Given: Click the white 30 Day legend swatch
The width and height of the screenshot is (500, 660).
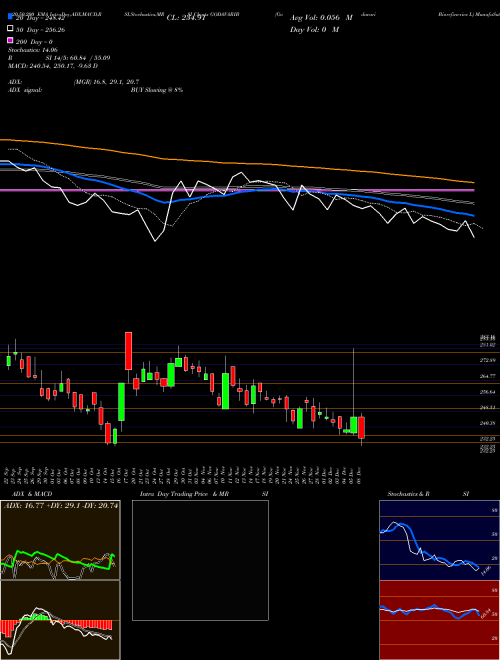Looking at the screenshot, I should 10,29.
